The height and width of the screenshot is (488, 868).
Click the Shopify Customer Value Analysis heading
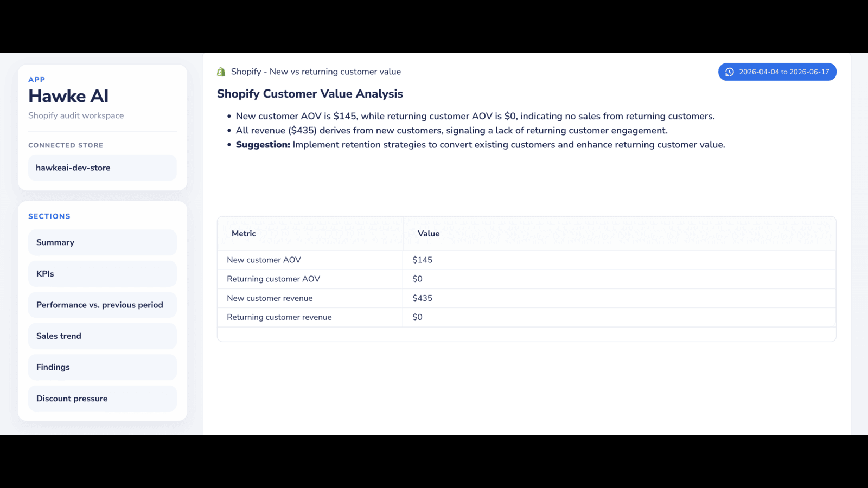tap(310, 94)
